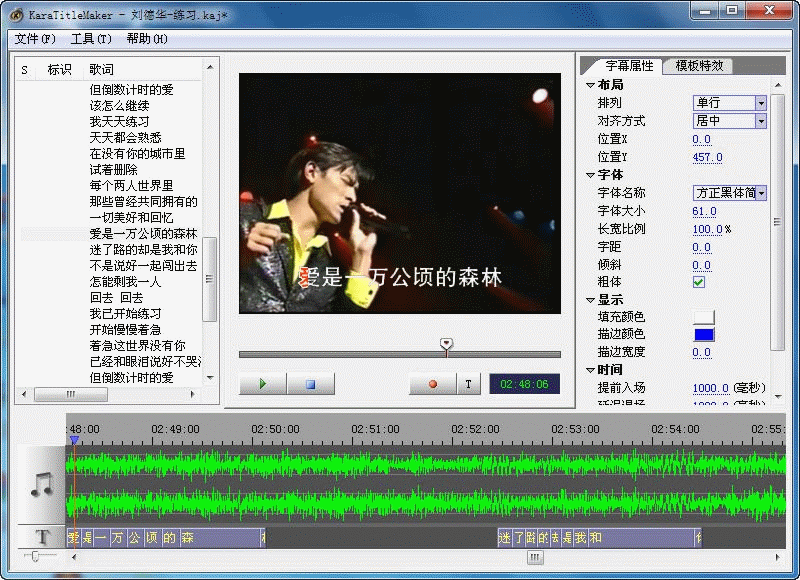Switch to the 字幕属性 tab
Image resolution: width=800 pixels, height=580 pixels.
pos(629,66)
